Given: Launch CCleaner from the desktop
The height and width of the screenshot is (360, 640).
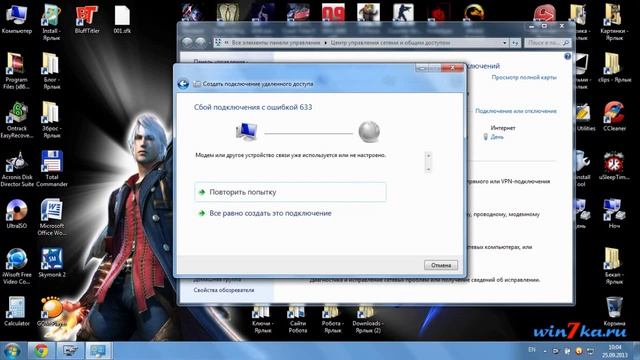Looking at the screenshot, I should coord(614,116).
